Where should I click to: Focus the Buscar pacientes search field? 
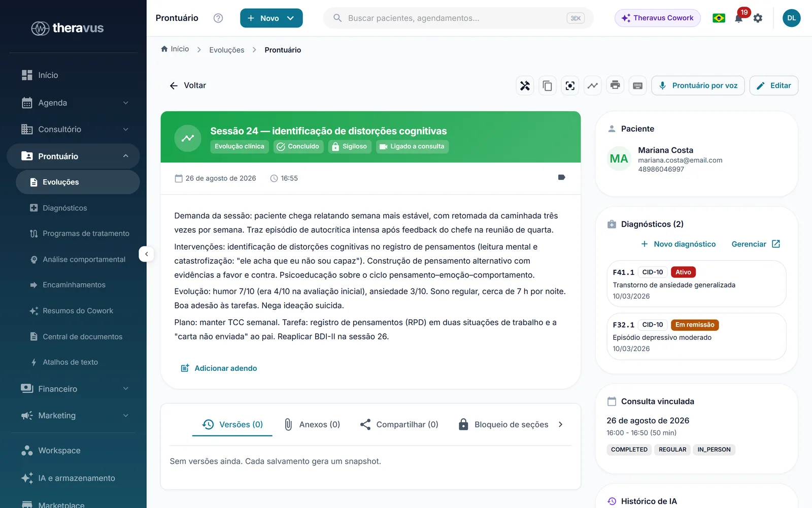tap(458, 18)
